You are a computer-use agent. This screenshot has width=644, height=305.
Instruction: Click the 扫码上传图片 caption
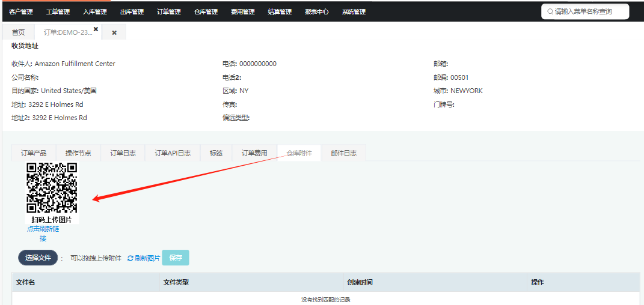click(52, 220)
